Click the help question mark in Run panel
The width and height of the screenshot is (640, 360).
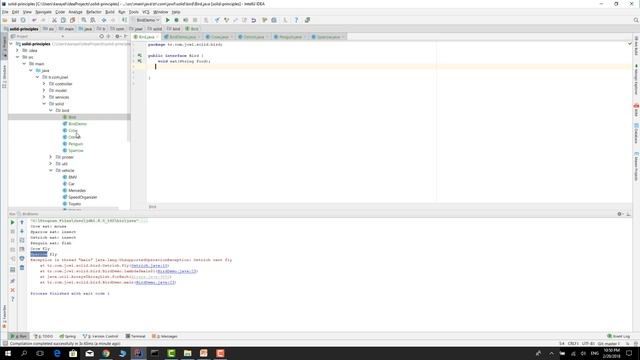12,299
